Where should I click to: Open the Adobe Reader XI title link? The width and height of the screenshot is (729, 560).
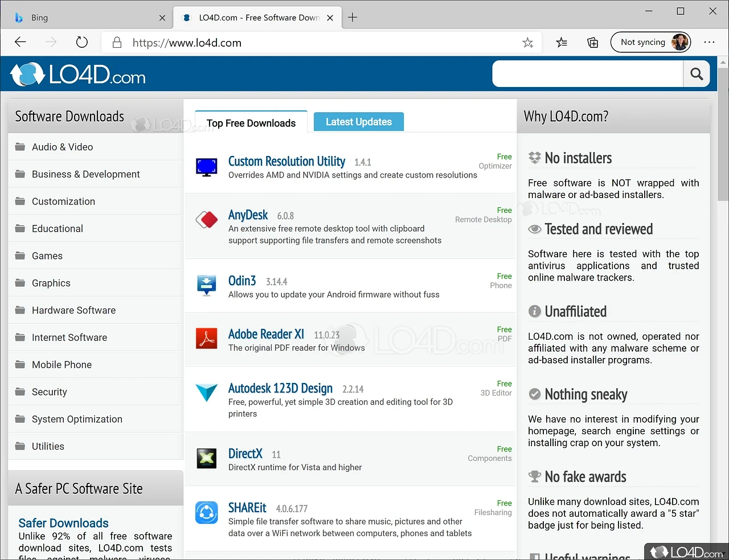point(266,334)
